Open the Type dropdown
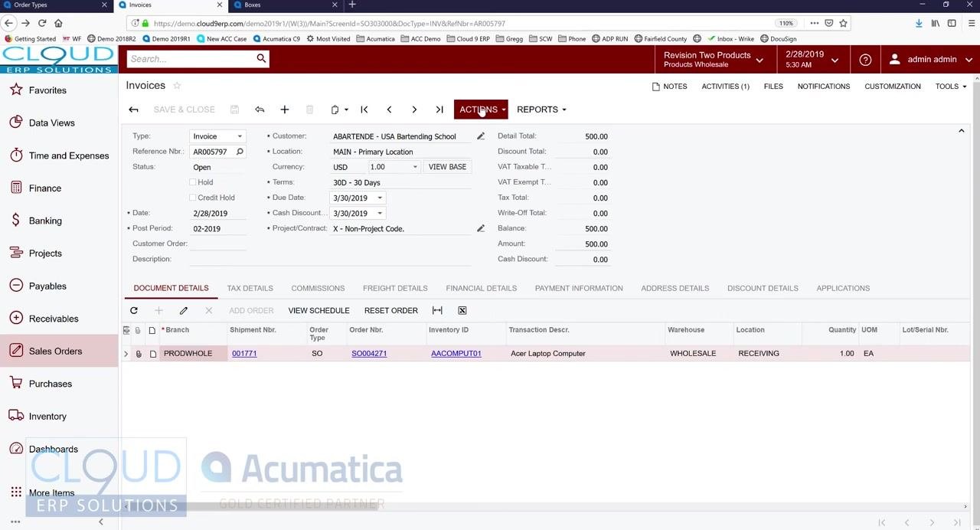Image resolution: width=980 pixels, height=530 pixels. point(240,136)
